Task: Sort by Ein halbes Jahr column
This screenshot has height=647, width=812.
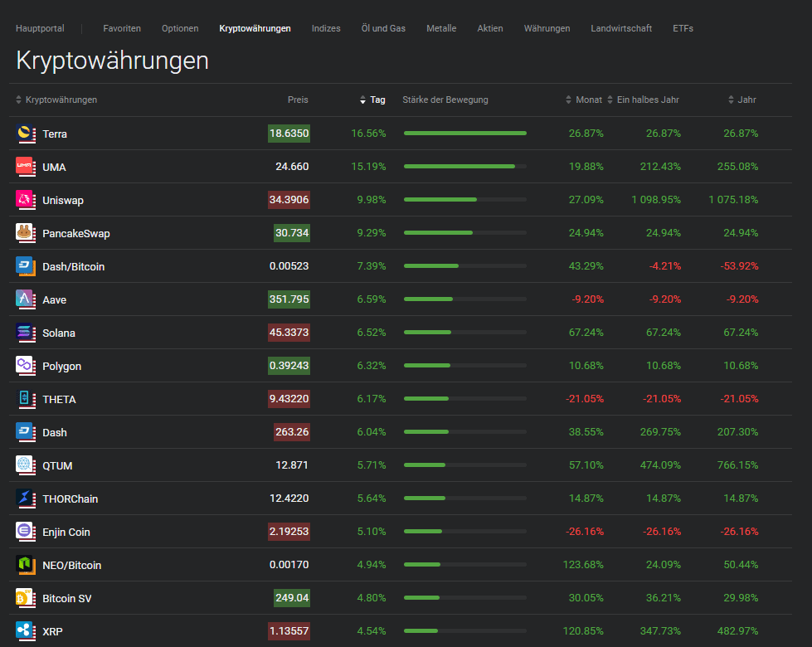Action: 647,100
